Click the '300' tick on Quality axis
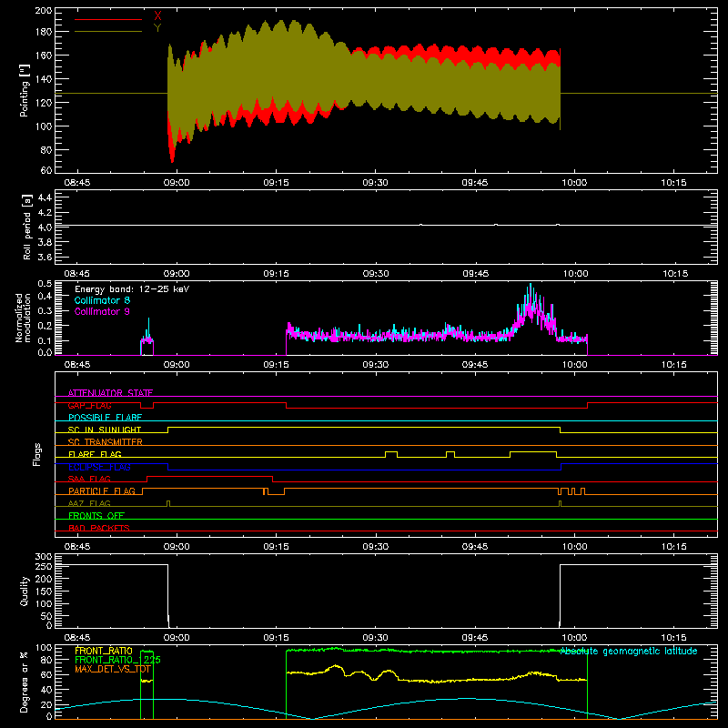Screen dimensions: 728x728 [x=43, y=557]
